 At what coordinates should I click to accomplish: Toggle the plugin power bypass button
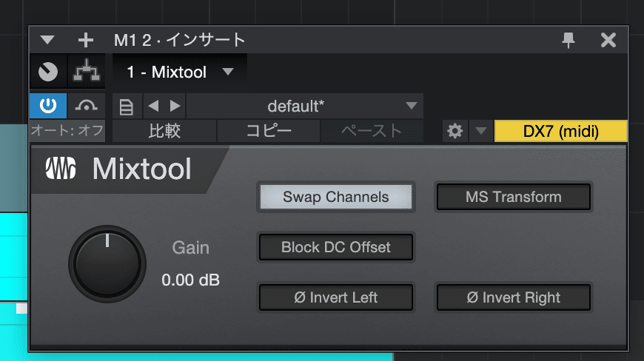tap(48, 106)
